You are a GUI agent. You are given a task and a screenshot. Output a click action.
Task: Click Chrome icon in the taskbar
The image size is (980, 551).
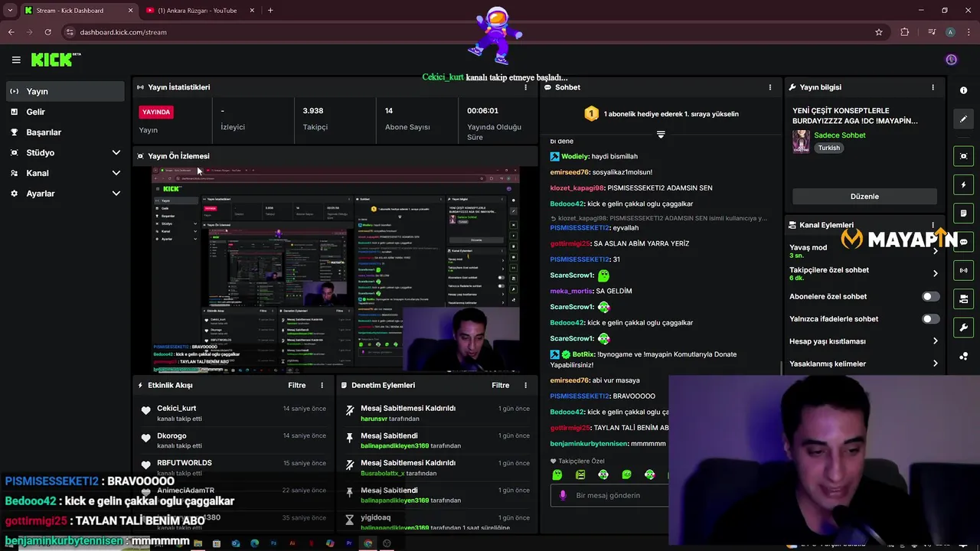click(x=368, y=543)
